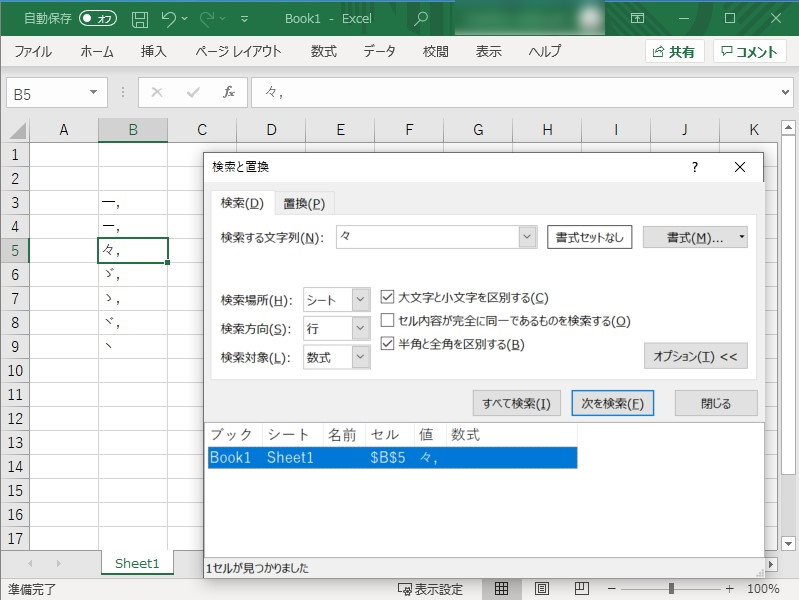
Task: Select row 5 header
Action: pyautogui.click(x=15, y=250)
